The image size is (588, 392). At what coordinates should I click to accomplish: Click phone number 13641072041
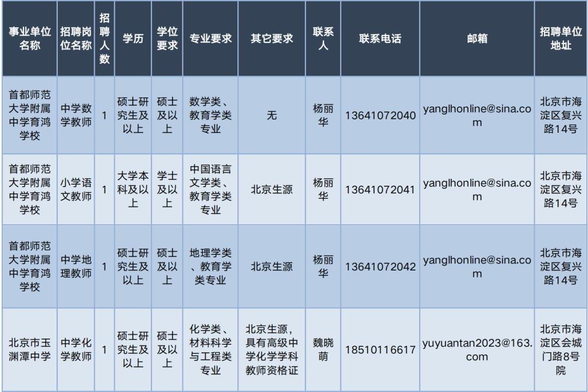[380, 190]
